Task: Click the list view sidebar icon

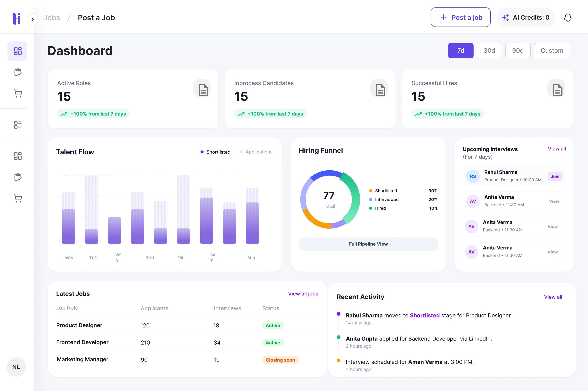Action: click(x=18, y=125)
